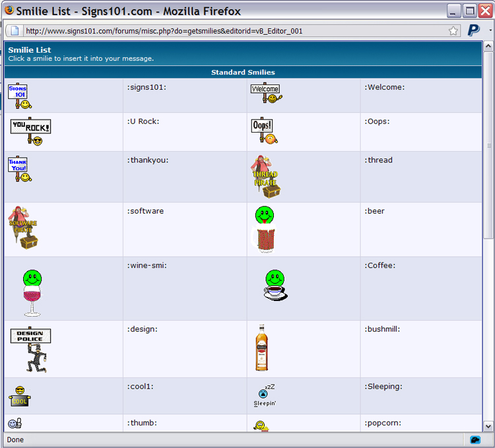
Task: Insert the You Rock sign smilie
Action: point(30,131)
